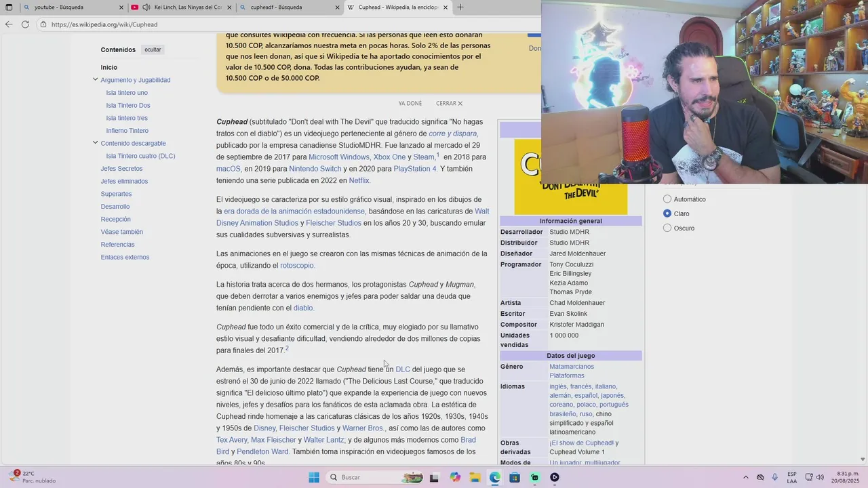Select Automático color mode

(667, 199)
